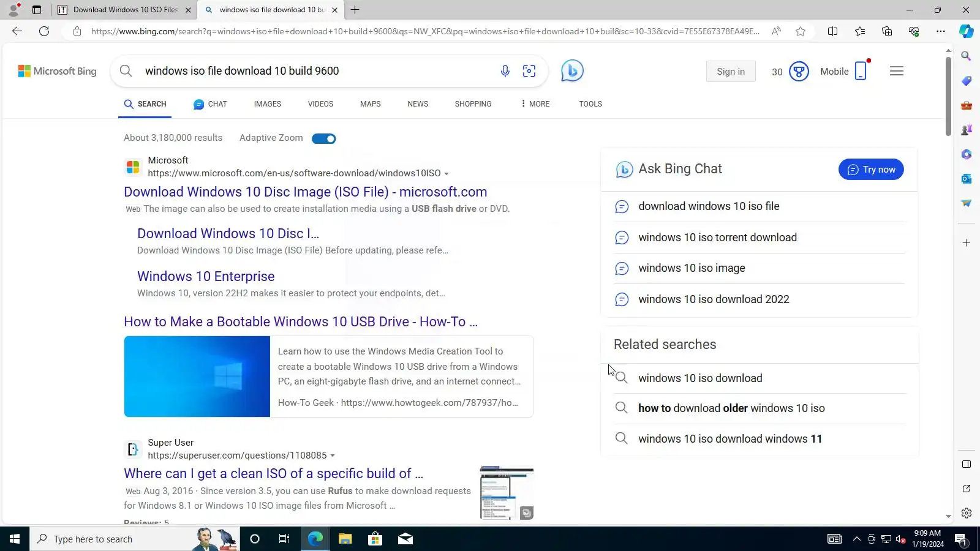Click 'windows 10 iso download 2022' suggestion
This screenshot has height=551, width=980.
click(x=714, y=299)
